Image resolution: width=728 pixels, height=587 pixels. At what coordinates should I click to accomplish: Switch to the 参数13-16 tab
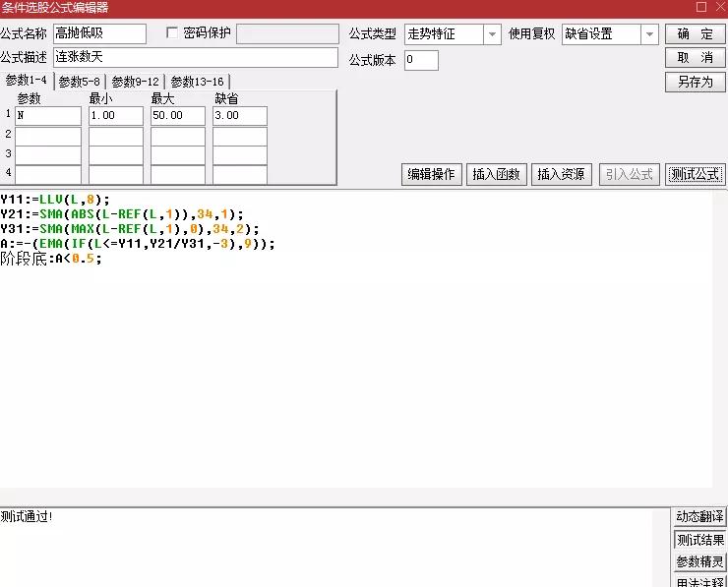198,82
